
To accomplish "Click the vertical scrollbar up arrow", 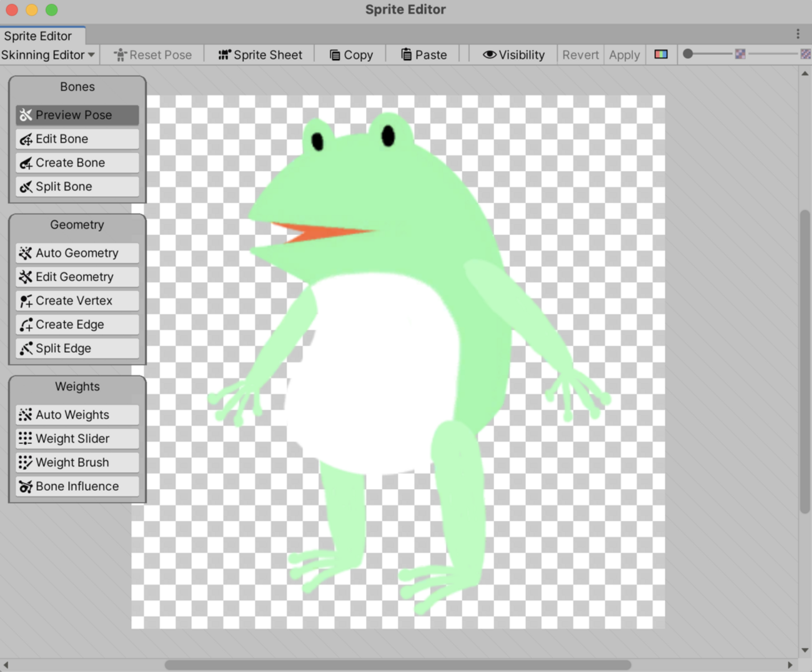I will coord(805,74).
